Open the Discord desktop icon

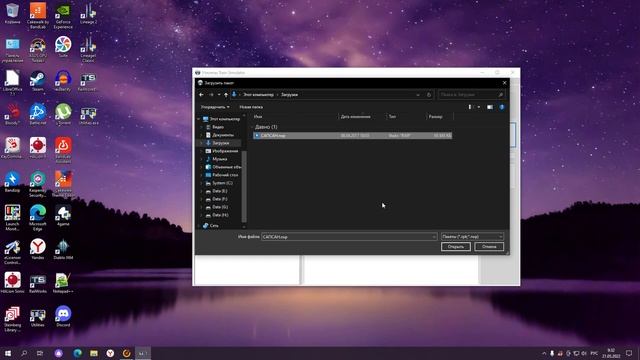coord(63,317)
